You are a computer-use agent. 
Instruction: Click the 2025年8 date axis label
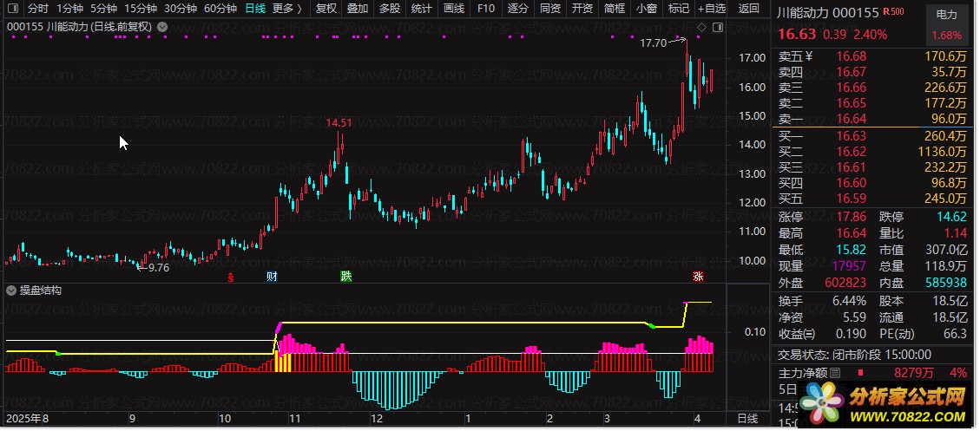(28, 419)
